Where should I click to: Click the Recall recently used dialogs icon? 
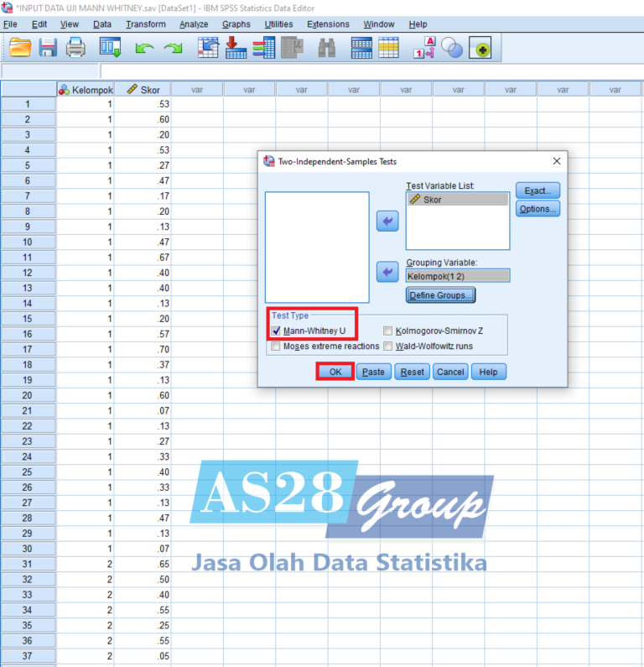click(111, 49)
